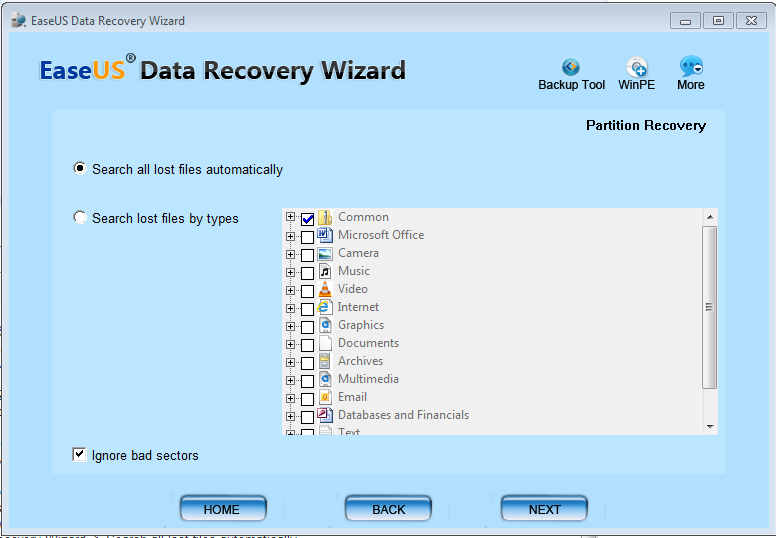Expand the Internet tree node
776x538 pixels.
pos(291,308)
